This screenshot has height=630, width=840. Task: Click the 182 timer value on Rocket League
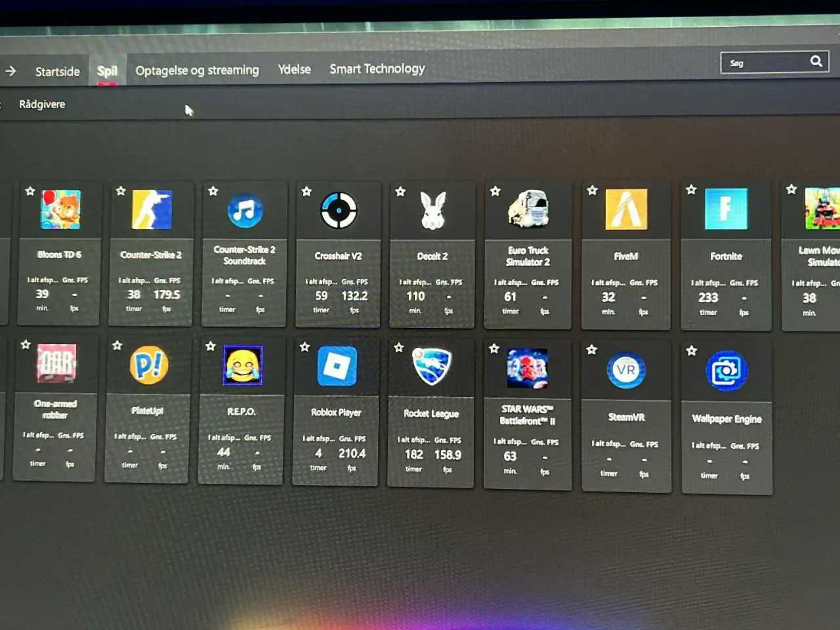[x=413, y=454]
